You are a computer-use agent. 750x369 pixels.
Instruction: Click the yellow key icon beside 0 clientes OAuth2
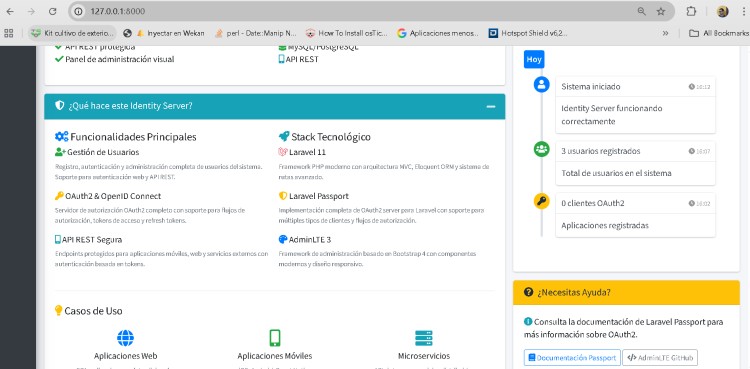tap(541, 201)
